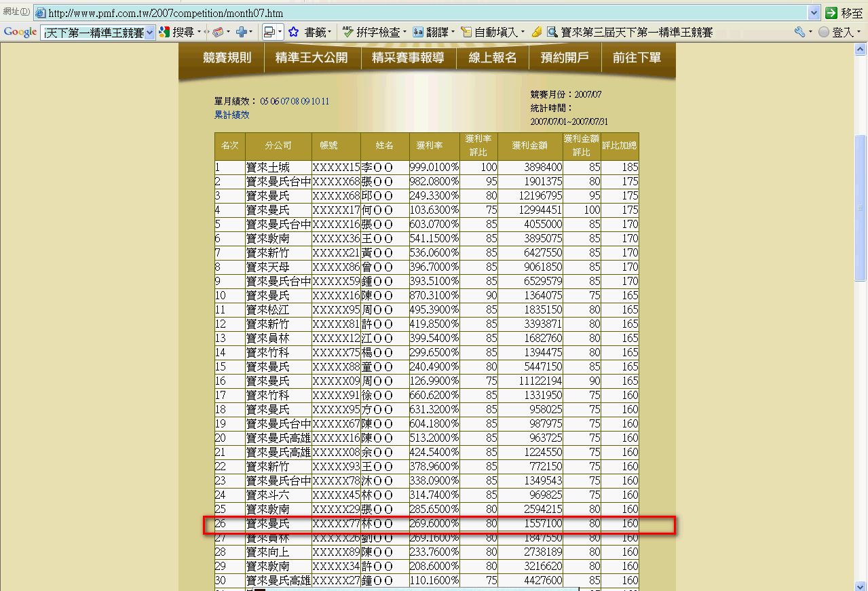Expand Google search box suggestions dropdown
Image resolution: width=868 pixels, height=591 pixels.
(150, 32)
